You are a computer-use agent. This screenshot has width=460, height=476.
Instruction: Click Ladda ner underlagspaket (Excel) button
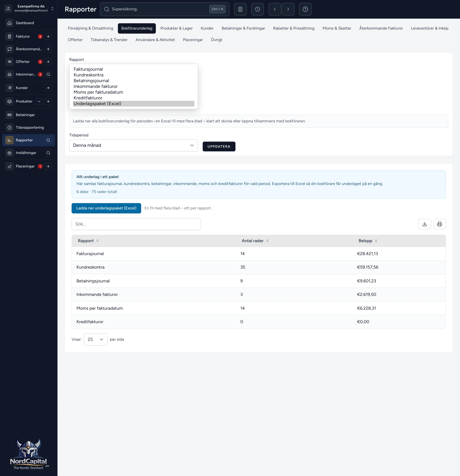pos(106,208)
